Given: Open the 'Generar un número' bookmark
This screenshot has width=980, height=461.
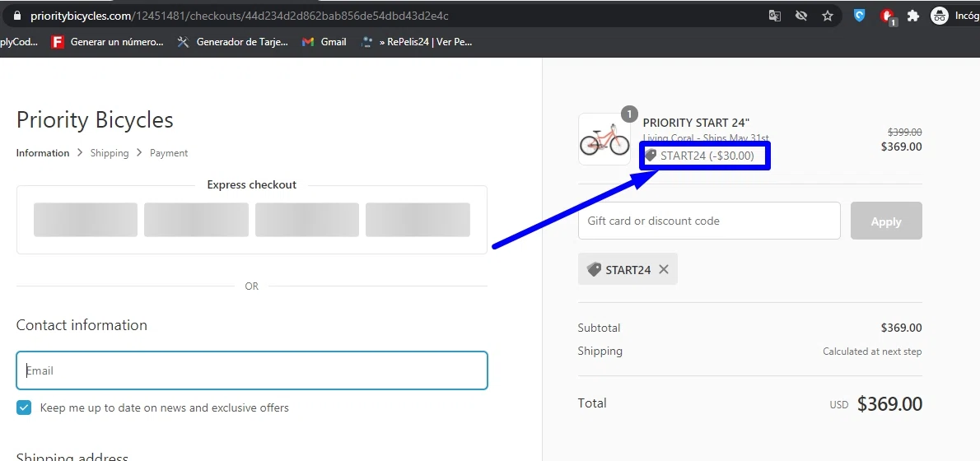Looking at the screenshot, I should (x=108, y=42).
